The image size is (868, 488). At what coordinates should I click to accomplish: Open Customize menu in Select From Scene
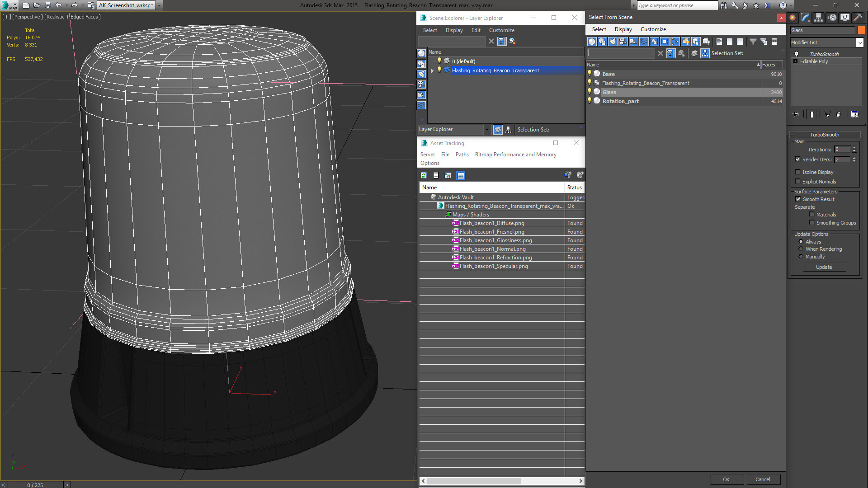(653, 29)
